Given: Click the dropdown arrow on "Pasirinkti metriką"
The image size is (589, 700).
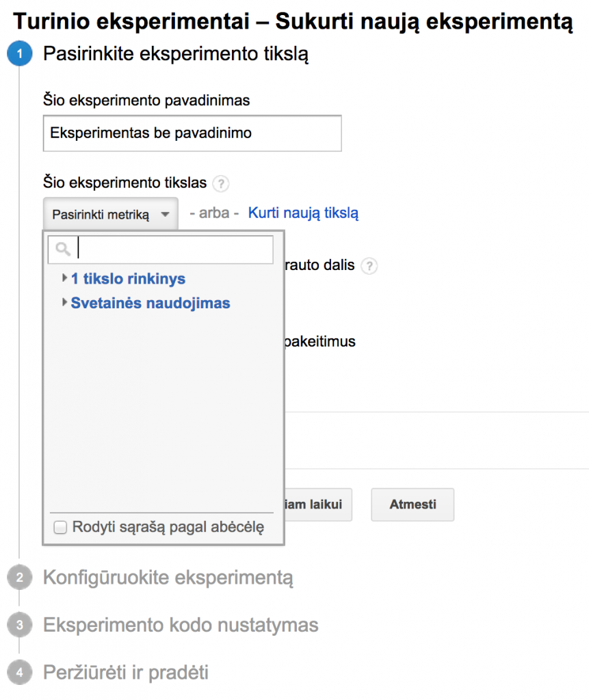Looking at the screenshot, I should coord(164,213).
